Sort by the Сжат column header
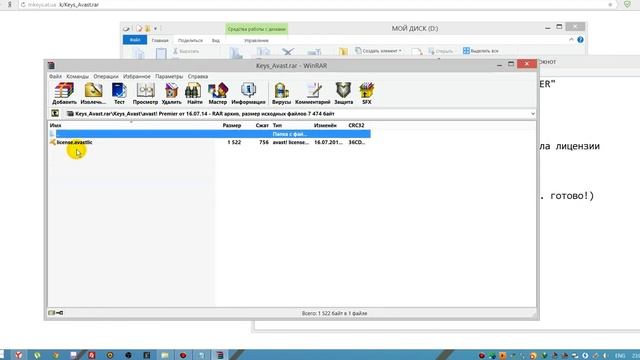This screenshot has width=640, height=360. [262, 125]
